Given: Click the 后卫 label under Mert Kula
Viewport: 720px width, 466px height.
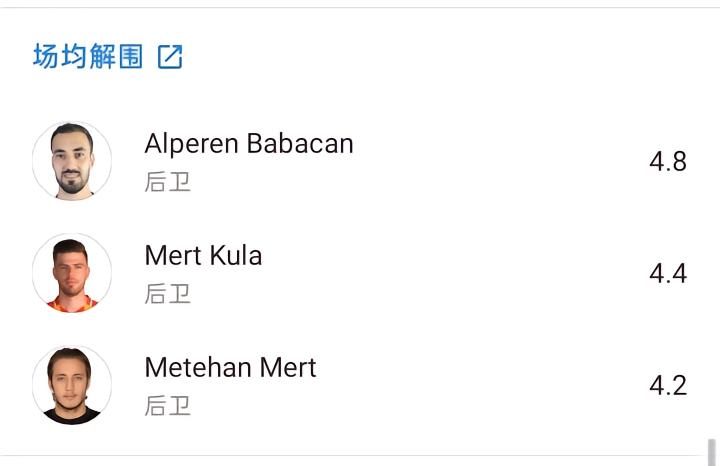Looking at the screenshot, I should pos(167,294).
